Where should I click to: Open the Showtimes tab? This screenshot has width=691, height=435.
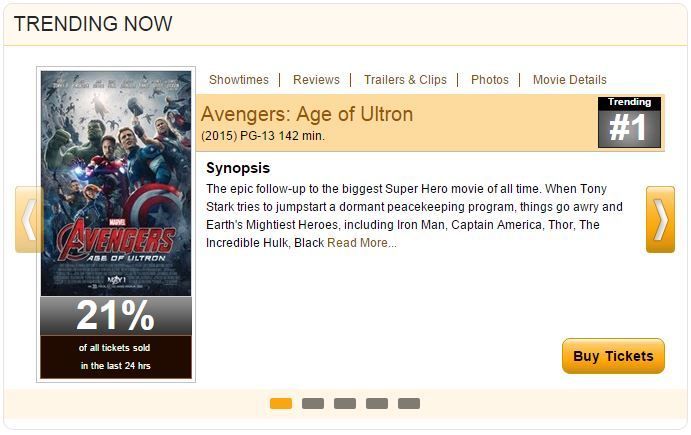238,80
